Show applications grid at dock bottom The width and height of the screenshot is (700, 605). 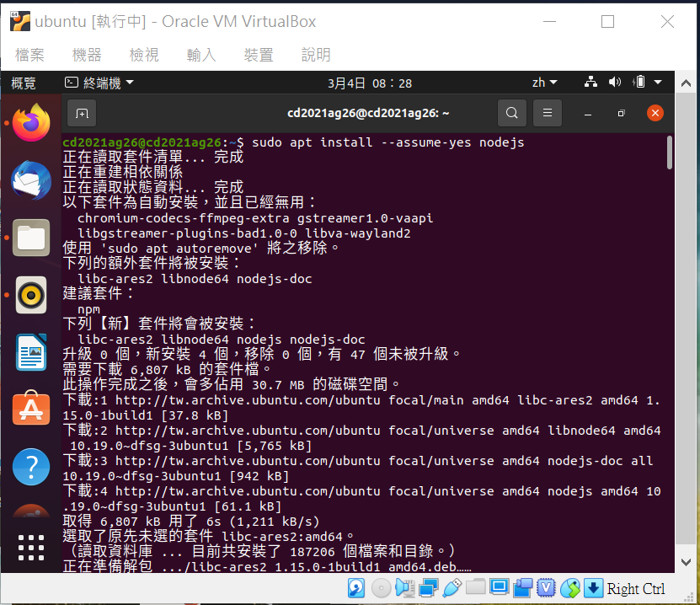(x=31, y=548)
